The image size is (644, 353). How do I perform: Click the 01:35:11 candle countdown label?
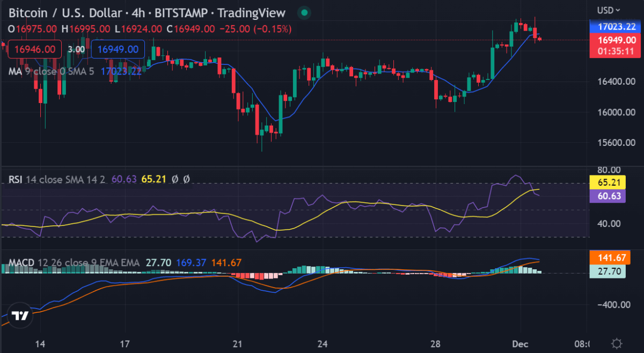(616, 52)
